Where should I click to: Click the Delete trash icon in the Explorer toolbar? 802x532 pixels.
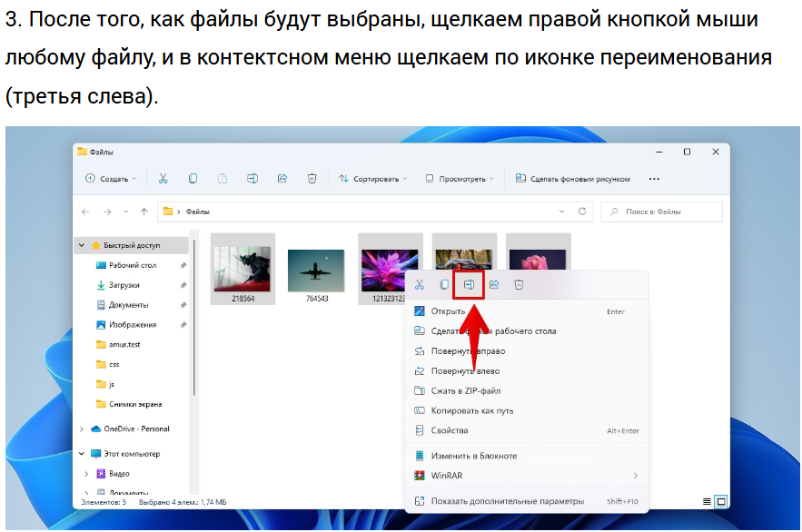pyautogui.click(x=312, y=178)
